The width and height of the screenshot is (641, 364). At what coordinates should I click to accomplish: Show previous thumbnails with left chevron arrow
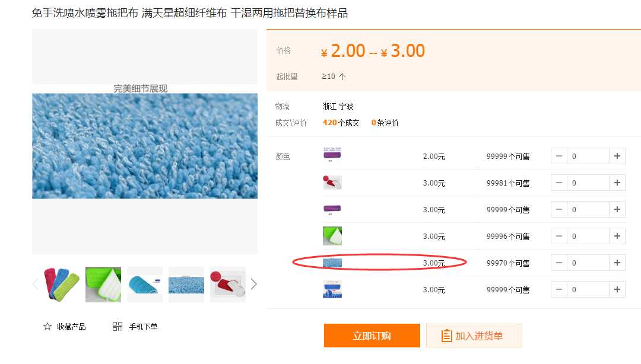pyautogui.click(x=35, y=285)
